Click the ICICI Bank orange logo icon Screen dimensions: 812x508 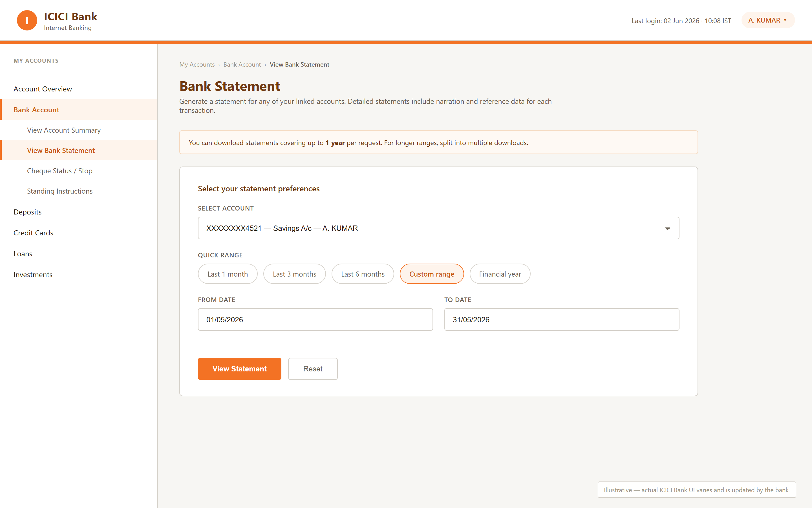[x=27, y=20]
